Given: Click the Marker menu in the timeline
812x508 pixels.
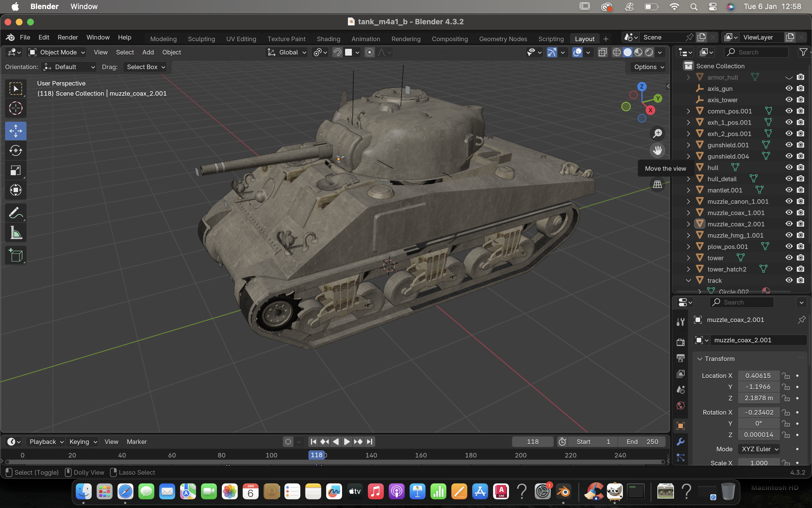Looking at the screenshot, I should [136, 441].
